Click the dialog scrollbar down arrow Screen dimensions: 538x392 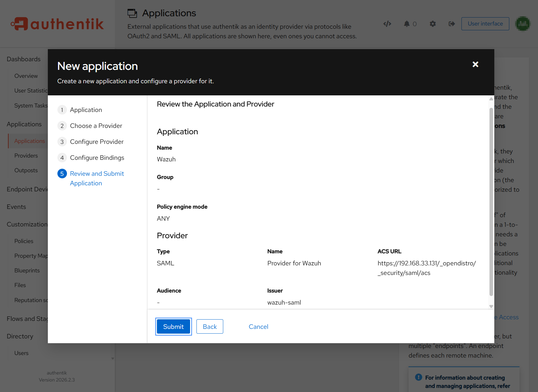(x=491, y=306)
